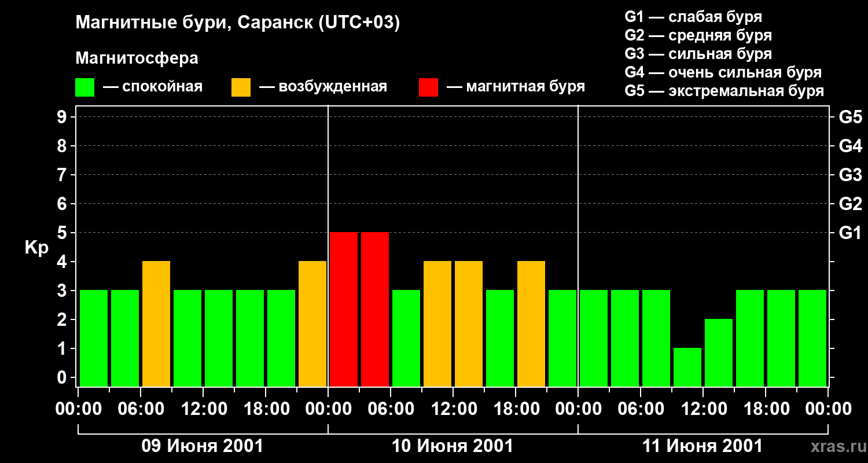Click the legend text — спокойная
This screenshot has width=868, height=463.
(153, 87)
